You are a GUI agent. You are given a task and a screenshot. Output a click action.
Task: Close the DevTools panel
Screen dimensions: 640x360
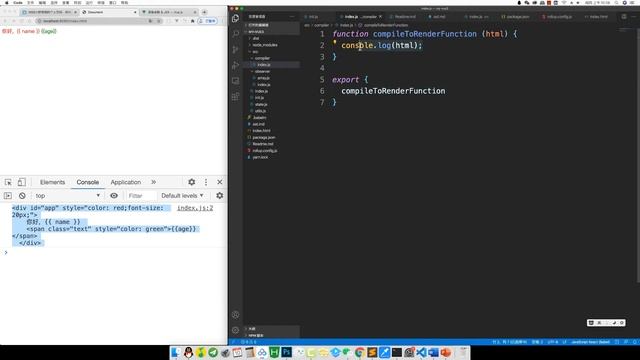(x=220, y=182)
